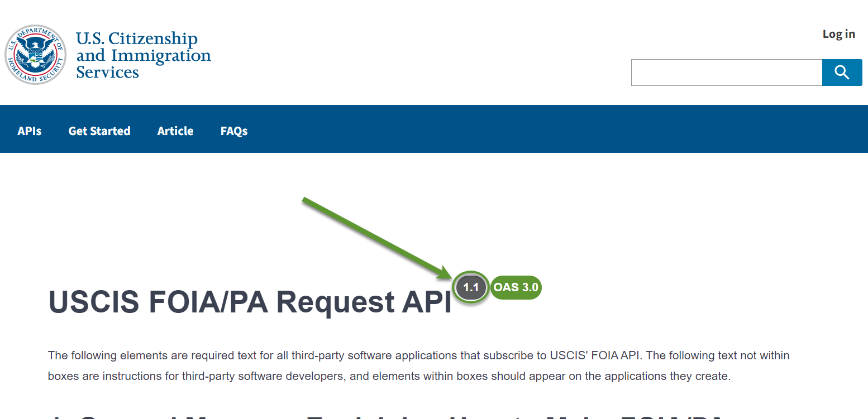868x419 pixels.
Task: Go to Get Started page
Action: 99,131
